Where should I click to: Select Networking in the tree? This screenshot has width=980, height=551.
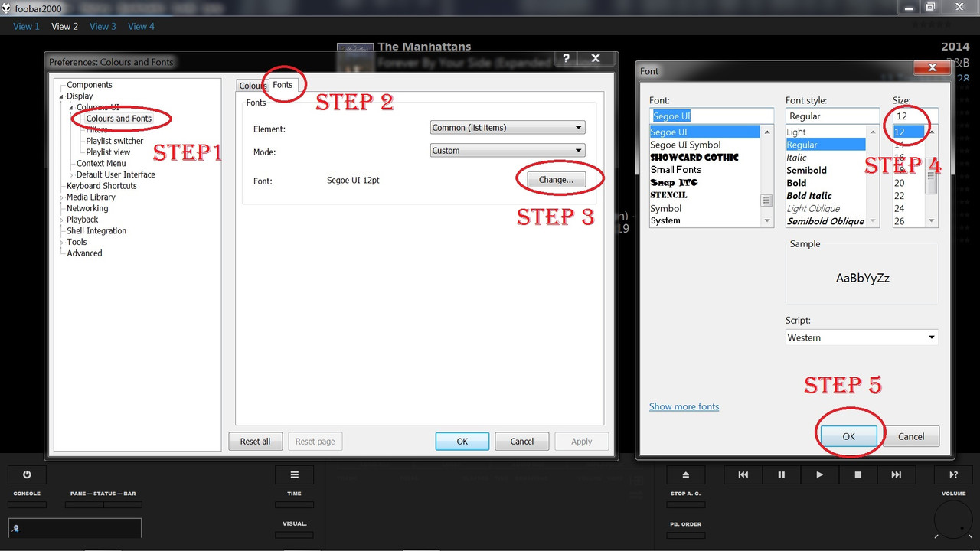tap(87, 208)
